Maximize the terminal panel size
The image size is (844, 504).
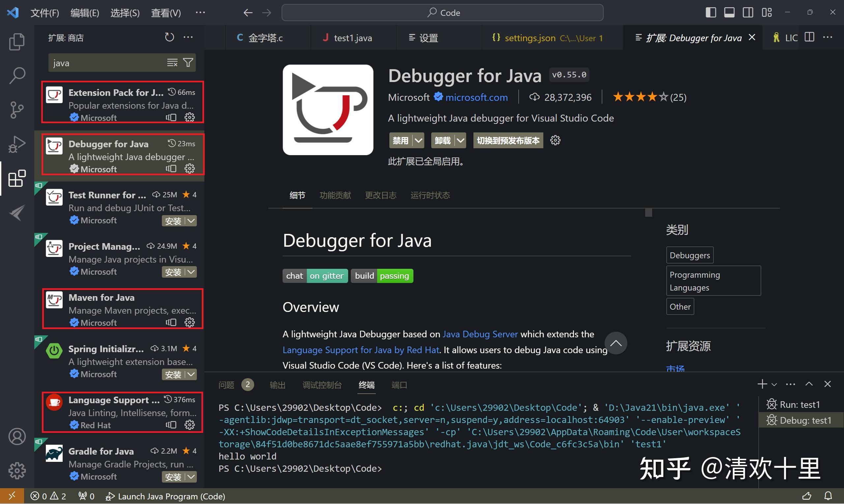[809, 384]
